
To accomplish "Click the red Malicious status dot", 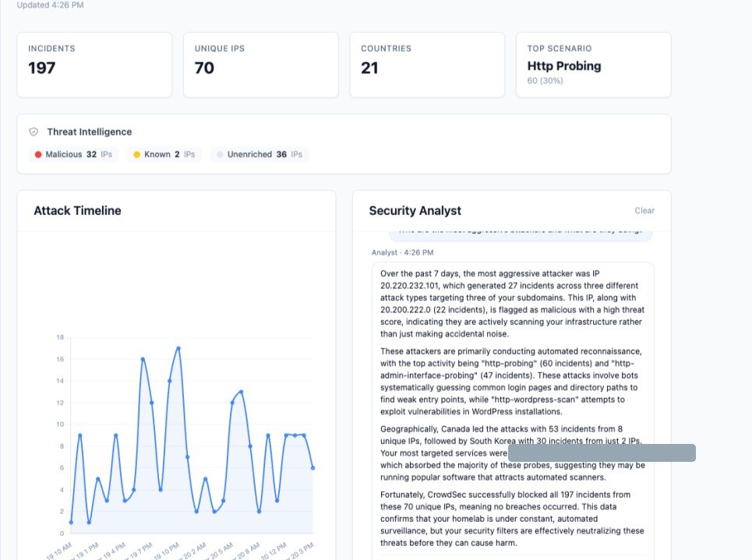I will 38,154.
